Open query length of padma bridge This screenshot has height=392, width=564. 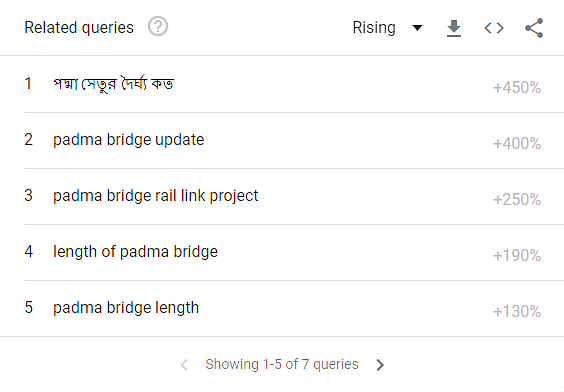(x=135, y=251)
